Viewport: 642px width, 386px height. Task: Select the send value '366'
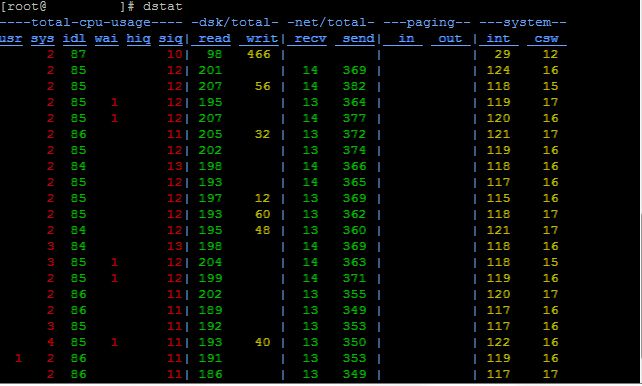click(355, 166)
